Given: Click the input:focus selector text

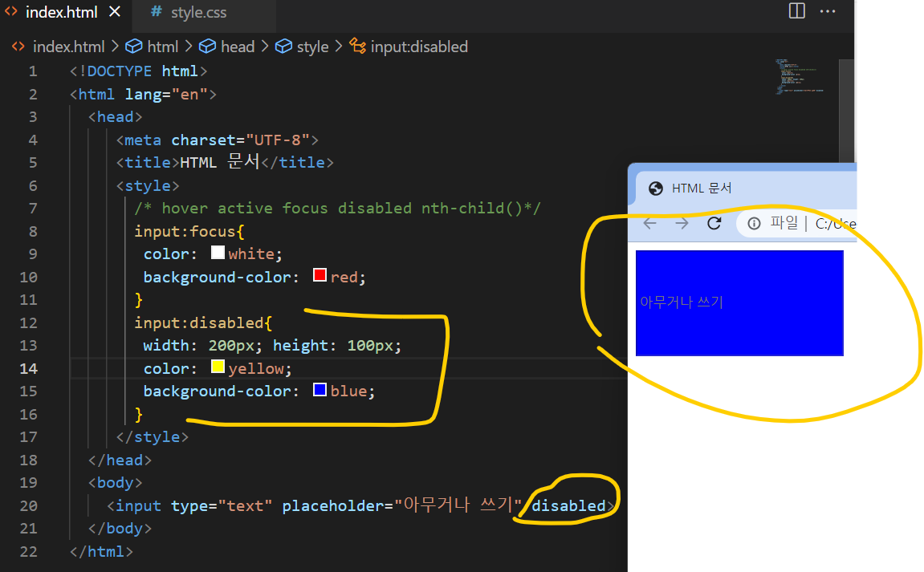Looking at the screenshot, I should pos(185,232).
